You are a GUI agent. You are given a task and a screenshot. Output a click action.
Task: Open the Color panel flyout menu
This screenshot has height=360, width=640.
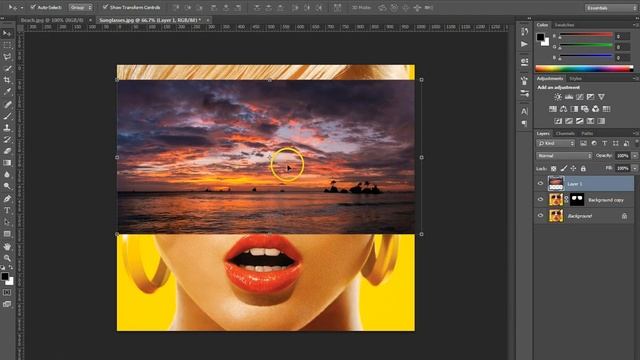(636, 25)
